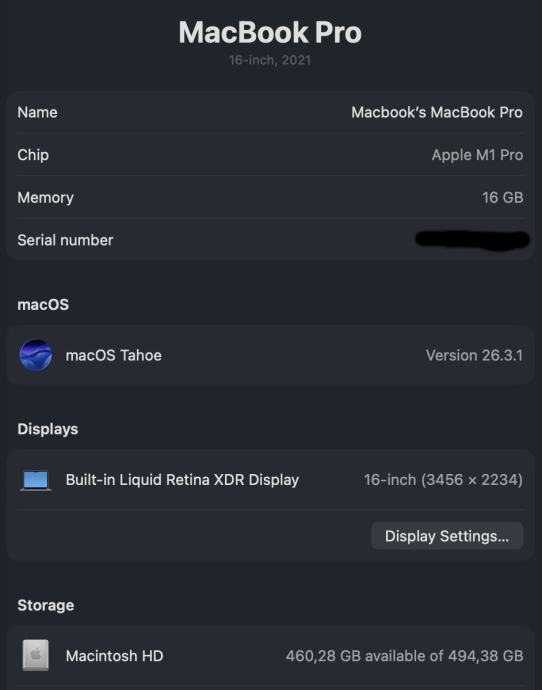
Task: Click the 16-inch, 2021 model subtitle
Action: click(x=270, y=60)
